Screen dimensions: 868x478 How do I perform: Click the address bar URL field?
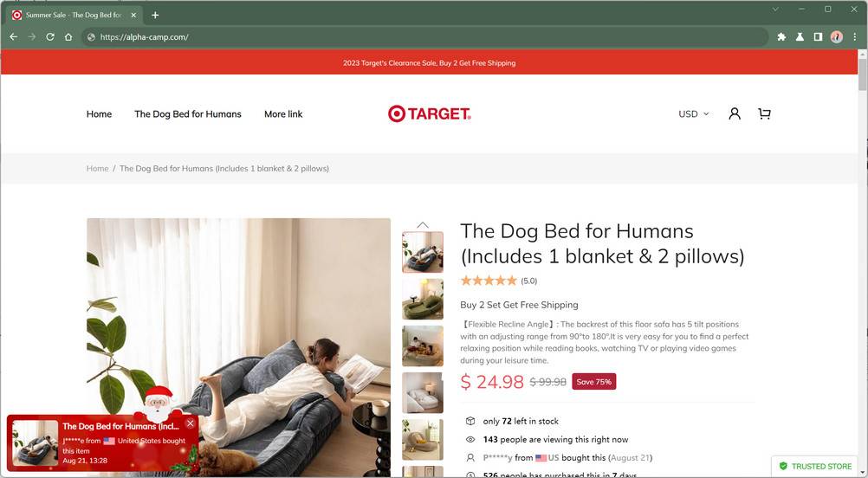(425, 37)
